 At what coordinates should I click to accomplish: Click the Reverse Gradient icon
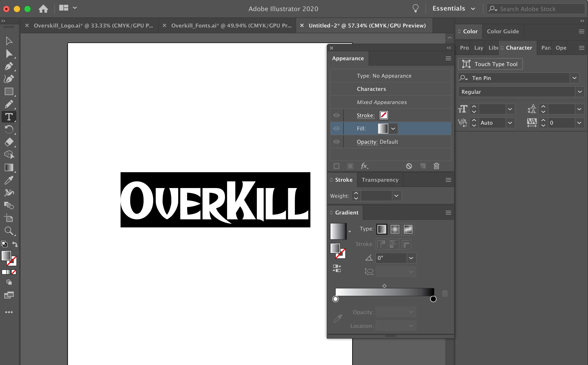click(x=337, y=268)
